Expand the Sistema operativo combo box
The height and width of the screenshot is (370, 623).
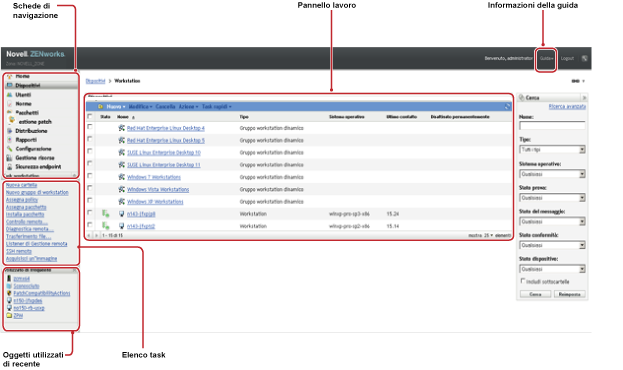[552, 174]
